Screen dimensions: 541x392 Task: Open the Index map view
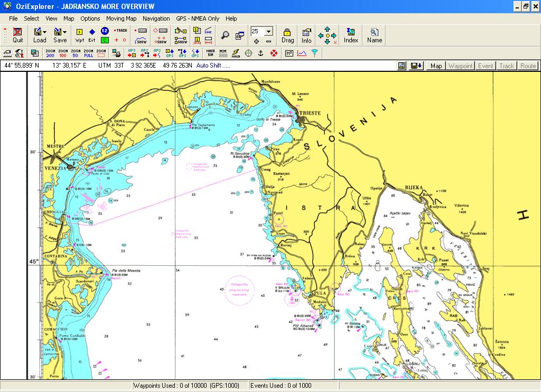click(x=351, y=35)
